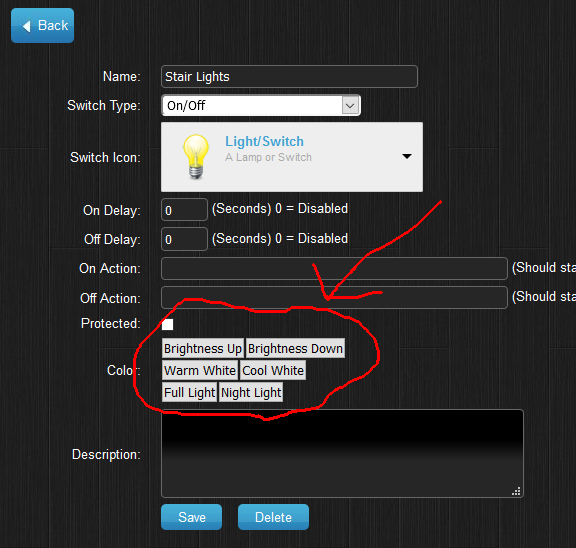Click the description resize grip icon
Image resolution: width=576 pixels, height=548 pixels.
(516, 491)
